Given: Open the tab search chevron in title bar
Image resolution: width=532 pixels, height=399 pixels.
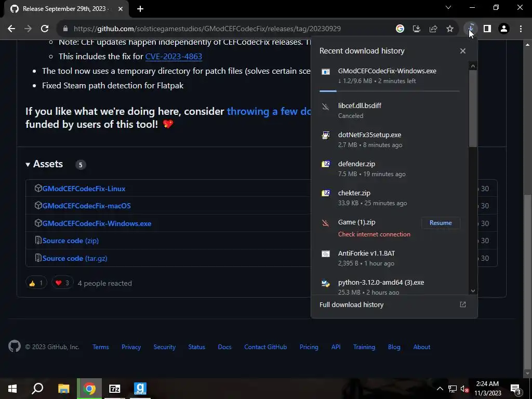Looking at the screenshot, I should click(x=448, y=7).
